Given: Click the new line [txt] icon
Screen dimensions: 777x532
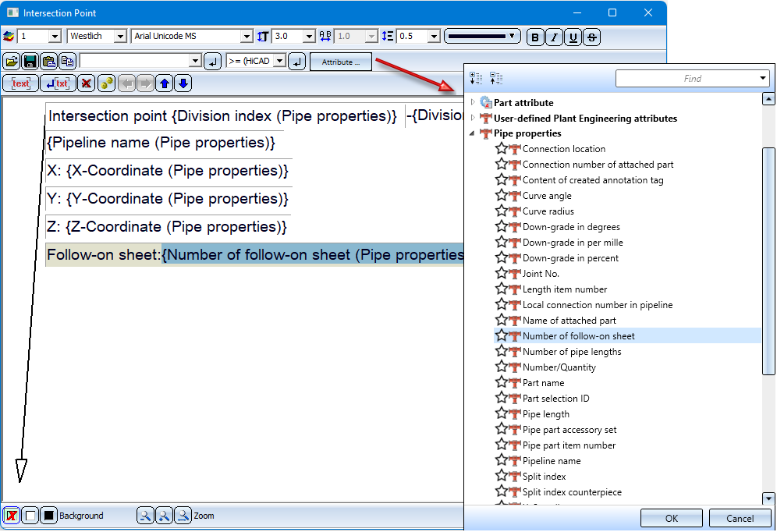Looking at the screenshot, I should [58, 83].
